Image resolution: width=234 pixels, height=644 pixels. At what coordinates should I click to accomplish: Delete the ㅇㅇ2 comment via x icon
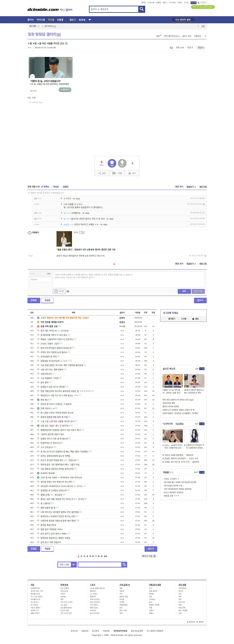pos(205,256)
